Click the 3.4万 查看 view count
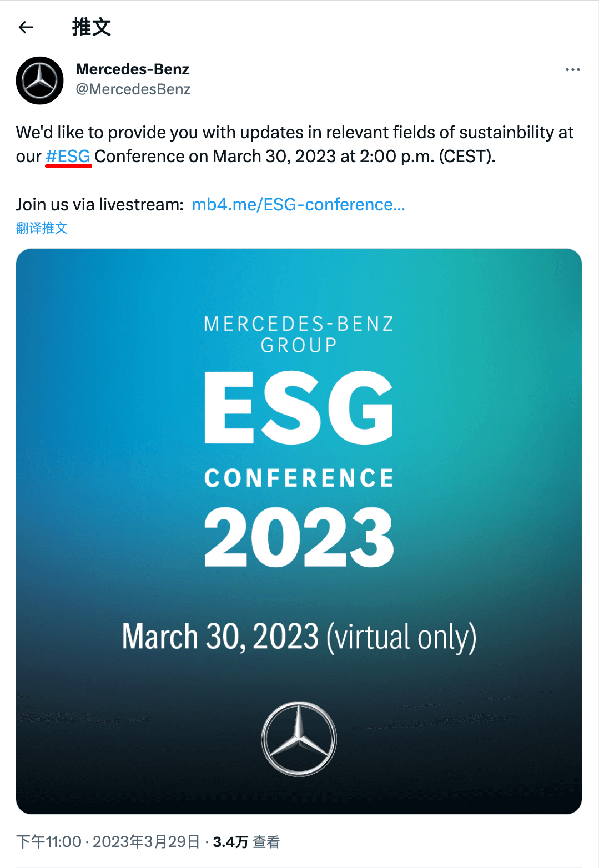 click(x=246, y=842)
